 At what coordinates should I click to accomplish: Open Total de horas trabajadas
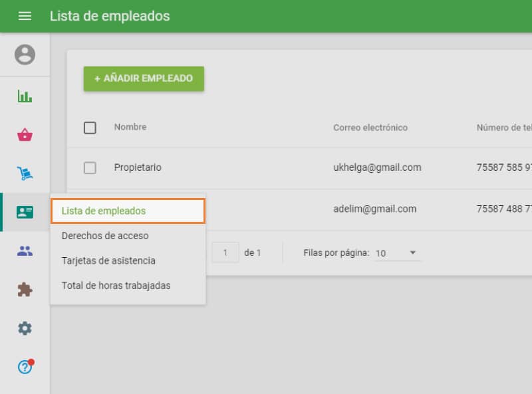pos(116,286)
